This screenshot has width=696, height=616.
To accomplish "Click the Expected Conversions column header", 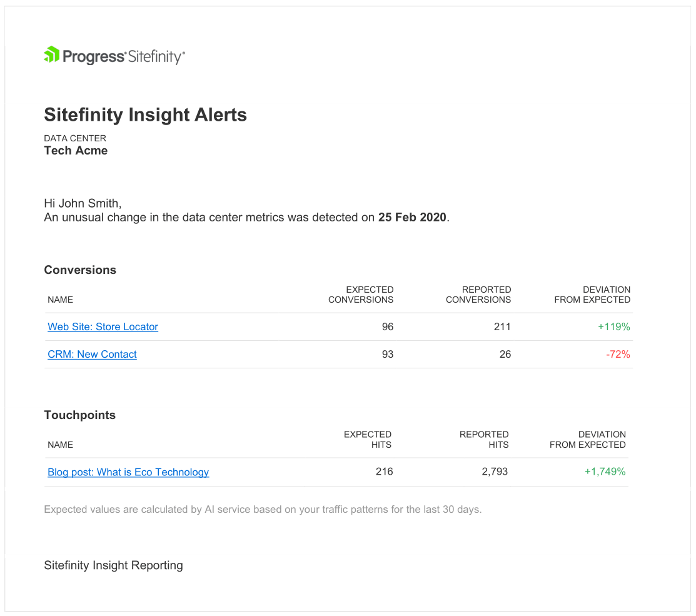I will 361,295.
